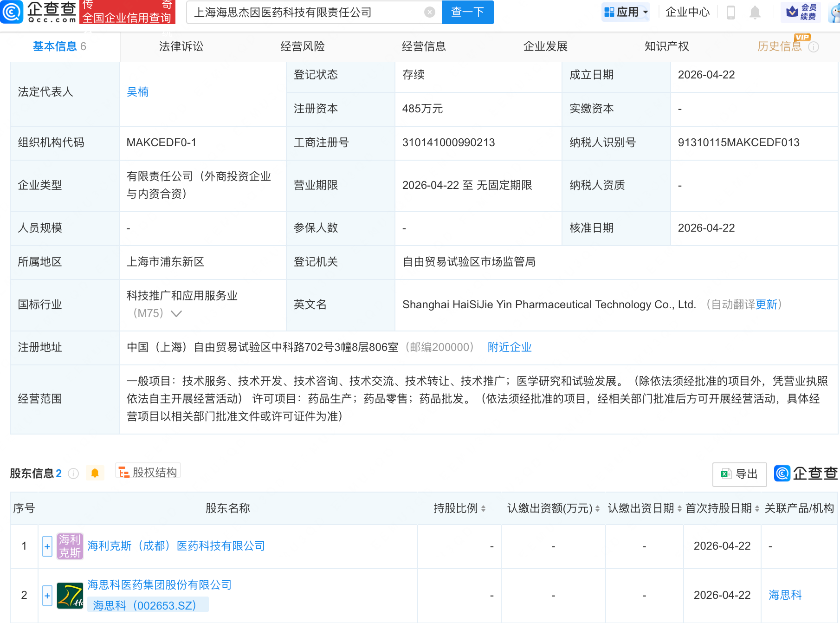Open 会员续费 membership renewal
The height and width of the screenshot is (623, 840).
click(x=800, y=13)
